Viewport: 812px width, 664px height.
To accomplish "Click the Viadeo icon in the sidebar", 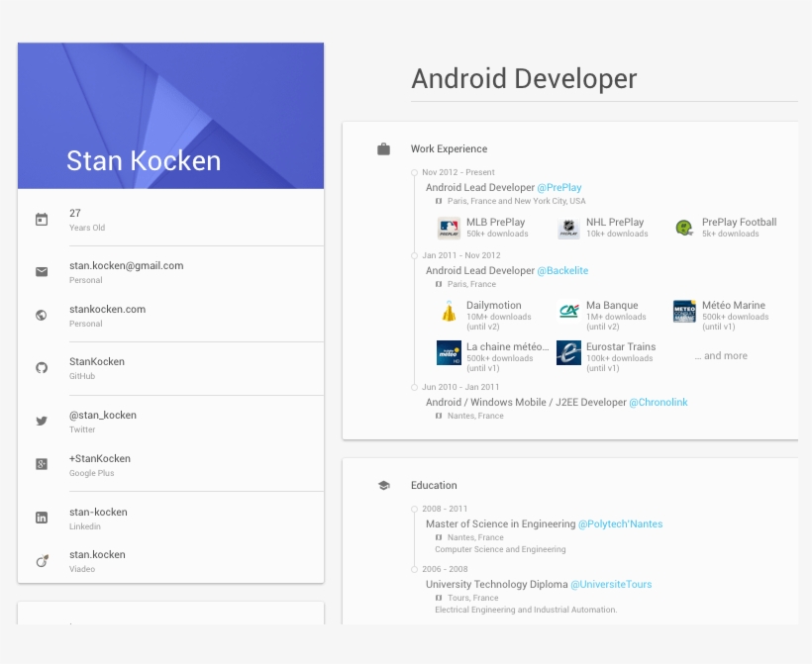I will click(41, 560).
